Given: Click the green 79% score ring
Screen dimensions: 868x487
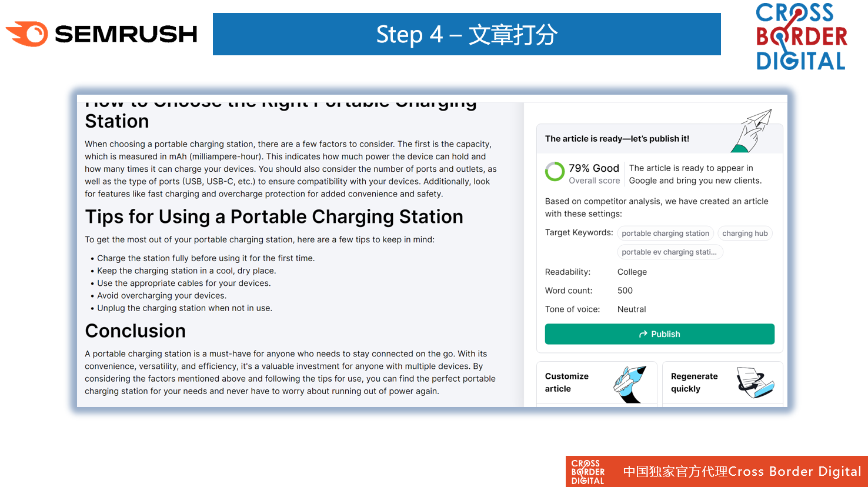Looking at the screenshot, I should click(x=555, y=172).
